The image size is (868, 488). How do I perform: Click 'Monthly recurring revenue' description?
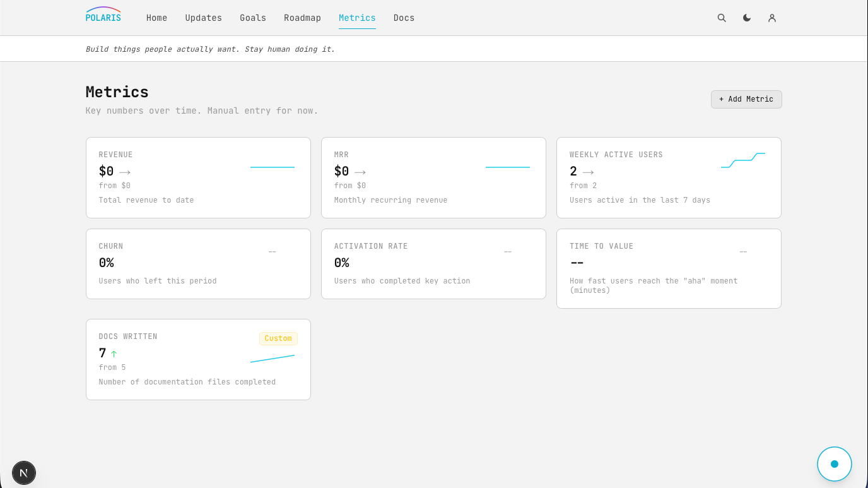(390, 200)
